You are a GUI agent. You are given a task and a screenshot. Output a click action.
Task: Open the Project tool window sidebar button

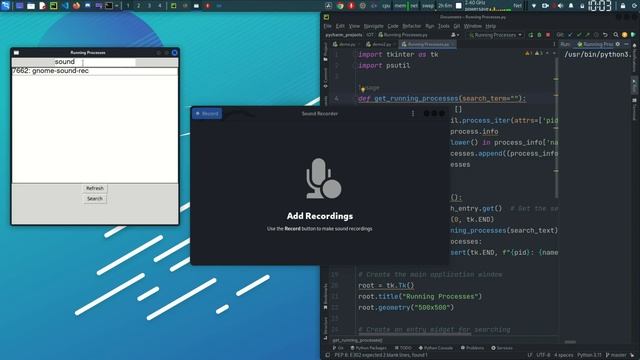point(325,51)
